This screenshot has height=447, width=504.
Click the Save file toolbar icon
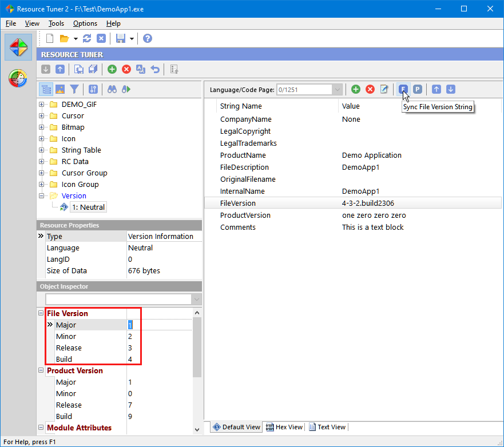pos(120,38)
